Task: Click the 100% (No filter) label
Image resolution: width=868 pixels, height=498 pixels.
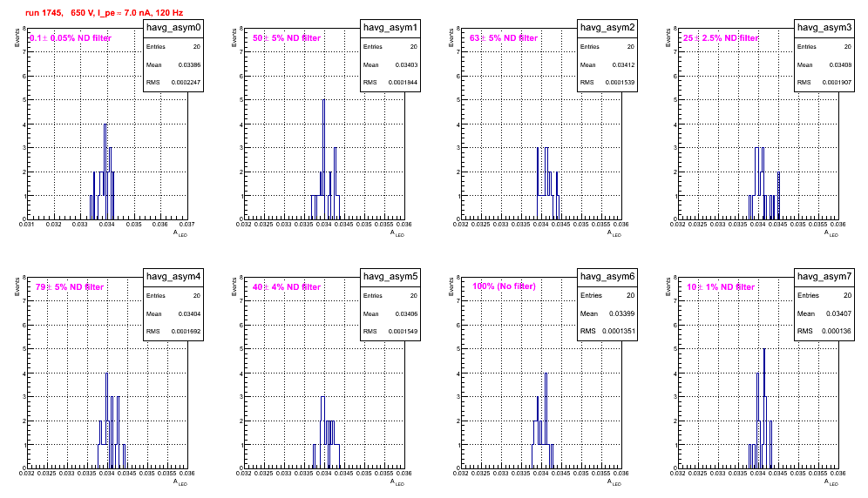Action: [x=504, y=286]
